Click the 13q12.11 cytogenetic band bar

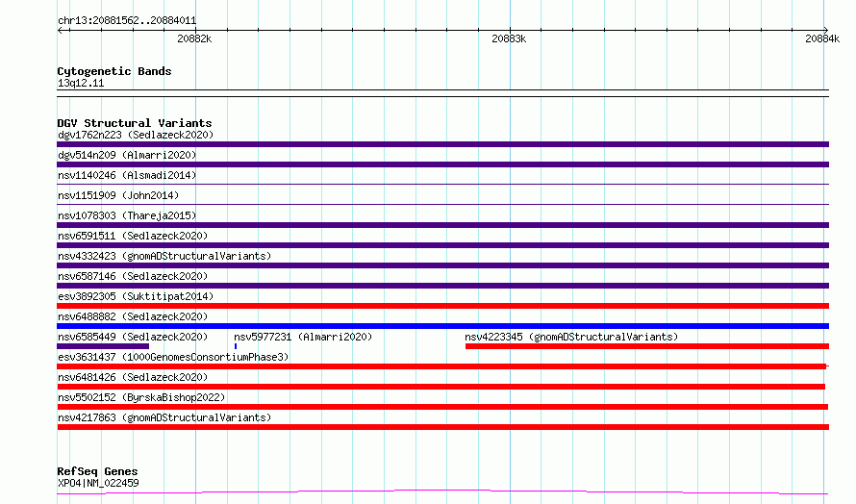pos(442,93)
